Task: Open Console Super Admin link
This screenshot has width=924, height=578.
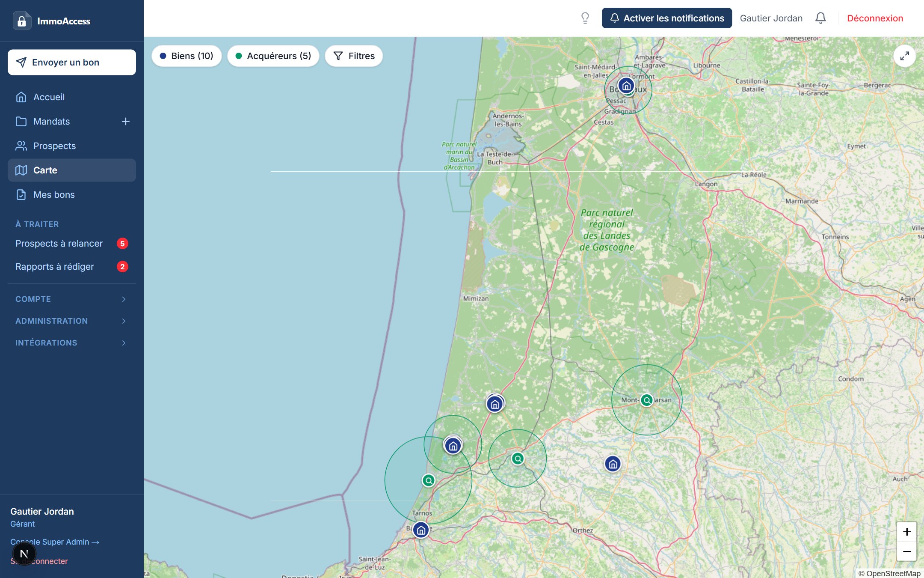Action: coord(55,542)
